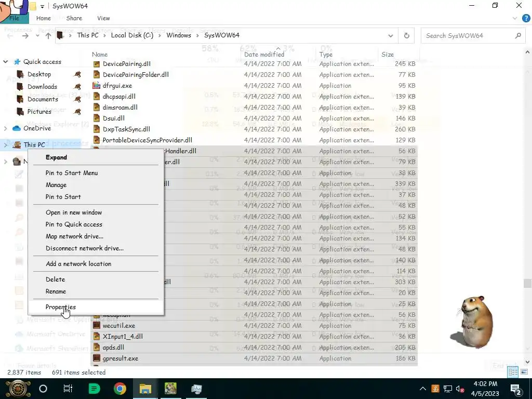Open the Home ribbon tab

[x=44, y=18]
